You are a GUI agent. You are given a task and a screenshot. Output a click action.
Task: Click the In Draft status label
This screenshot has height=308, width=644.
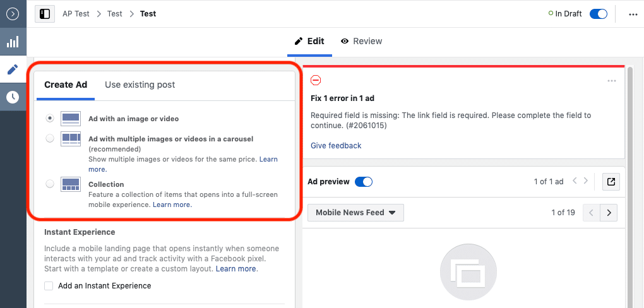[x=568, y=14]
